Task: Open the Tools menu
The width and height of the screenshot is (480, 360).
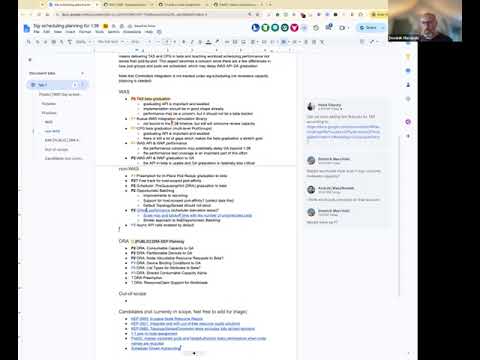Action: pos(100,32)
